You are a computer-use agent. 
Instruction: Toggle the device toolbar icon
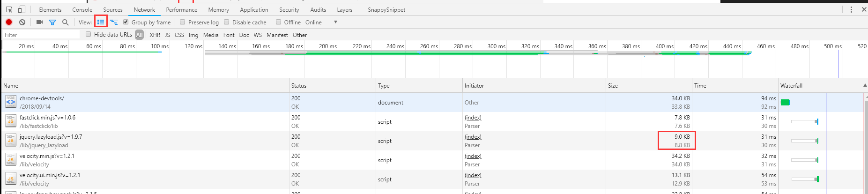(22, 9)
